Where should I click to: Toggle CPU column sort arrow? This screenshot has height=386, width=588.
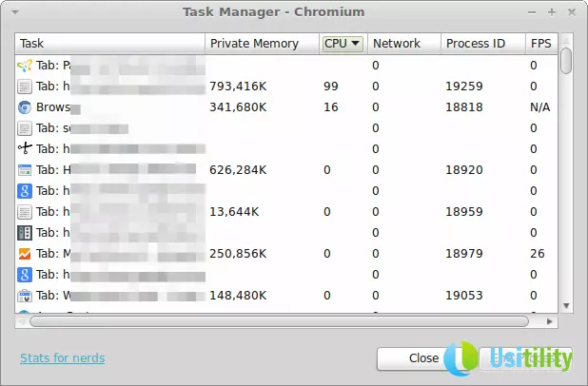pos(356,44)
